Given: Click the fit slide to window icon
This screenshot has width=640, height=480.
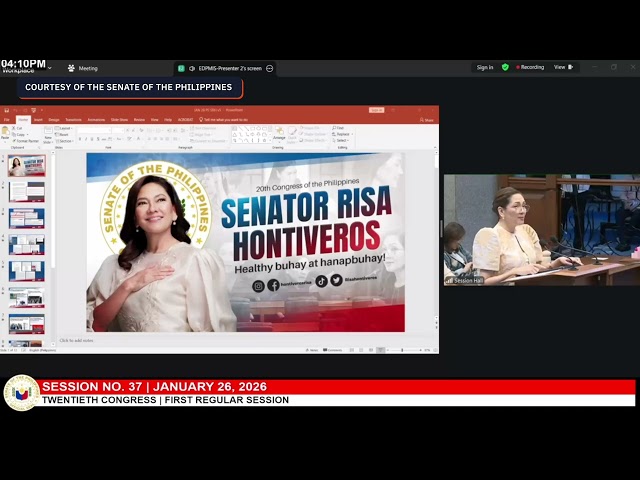Looking at the screenshot, I should [x=436, y=350].
